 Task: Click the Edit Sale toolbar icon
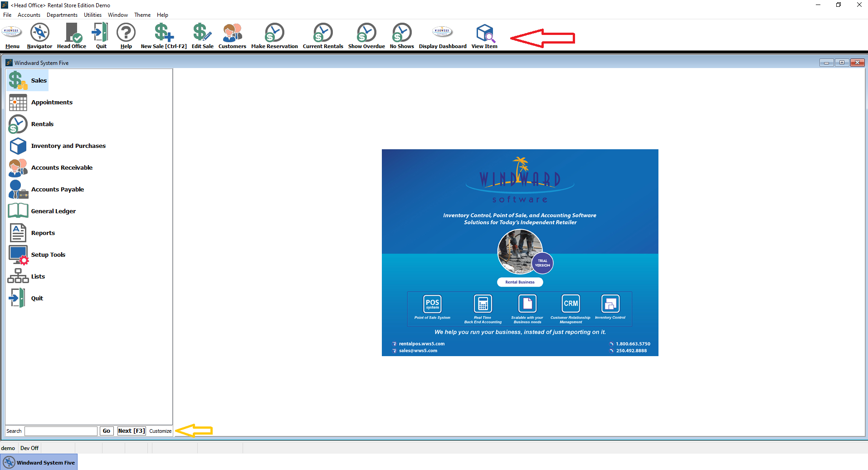click(x=202, y=36)
